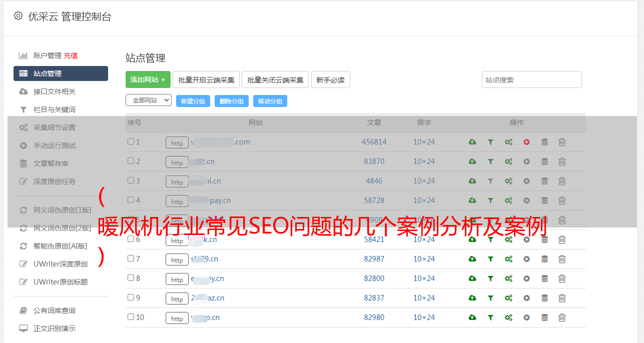
Task: Click into the 站点搜索 search field
Action: click(532, 79)
